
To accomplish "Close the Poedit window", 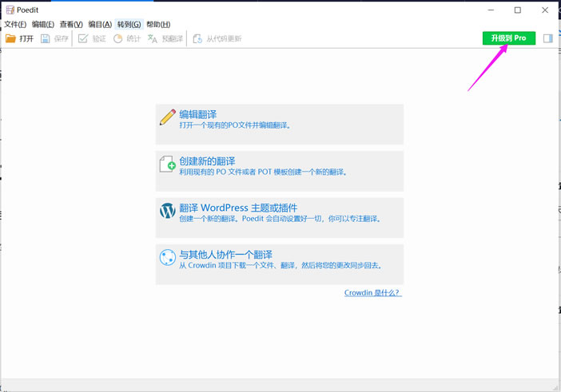I will pos(545,10).
